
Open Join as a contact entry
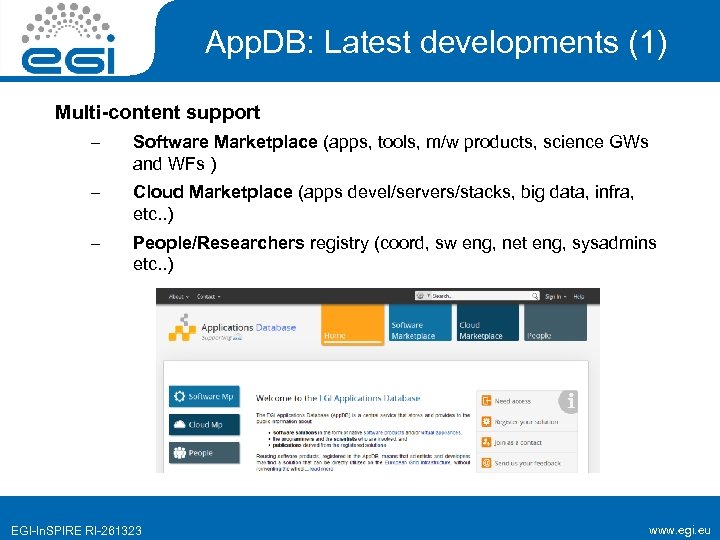tap(518, 443)
